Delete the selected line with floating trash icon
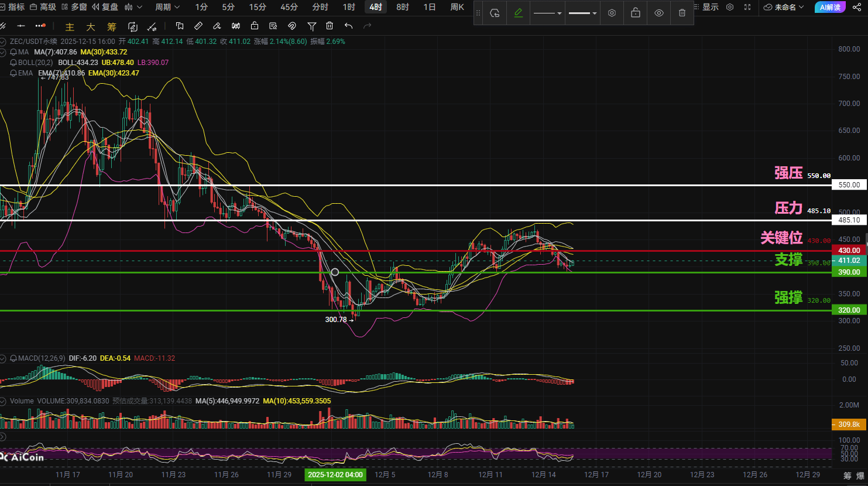 pos(682,13)
